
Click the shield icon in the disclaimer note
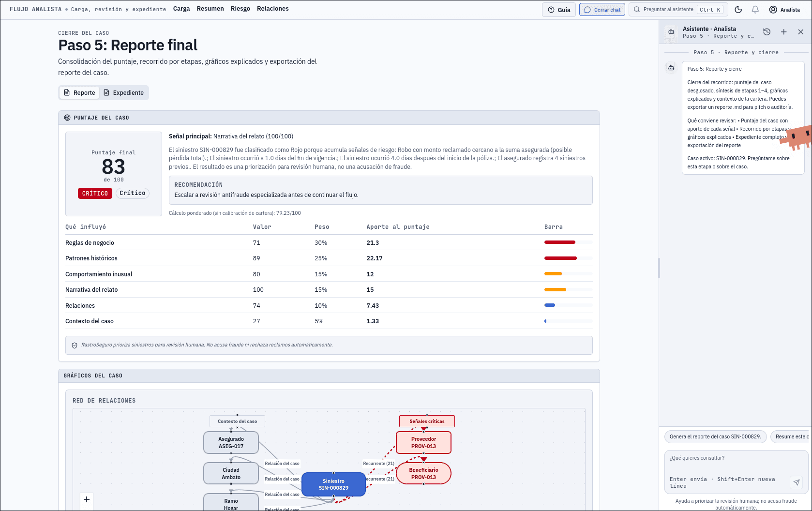(x=75, y=346)
